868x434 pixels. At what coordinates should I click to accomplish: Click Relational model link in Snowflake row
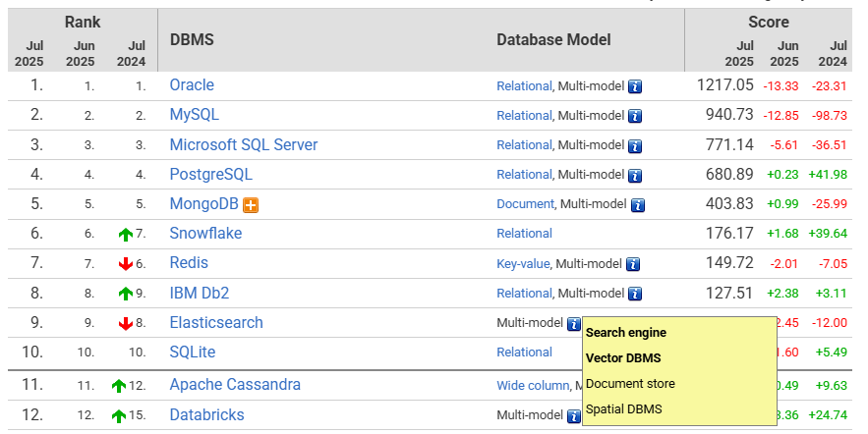point(524,234)
